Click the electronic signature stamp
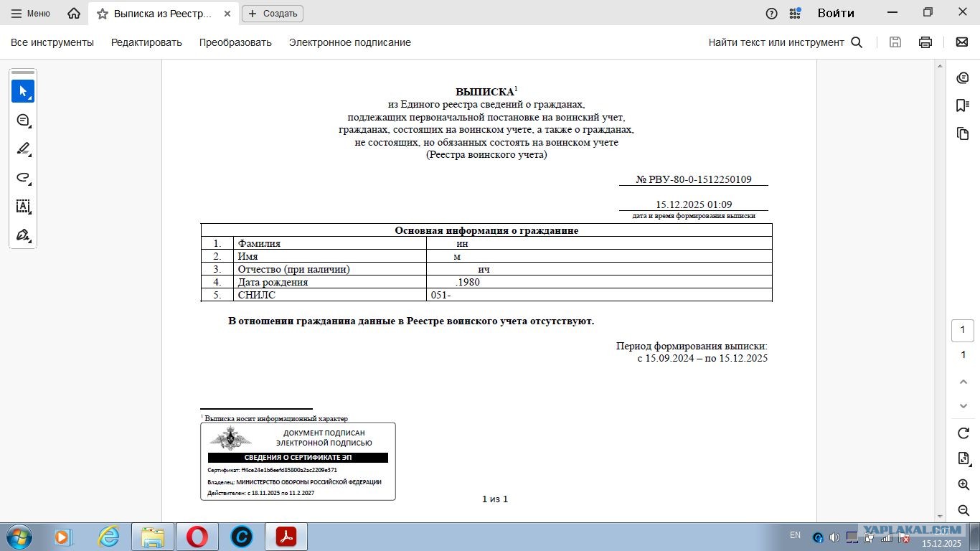 pos(298,461)
